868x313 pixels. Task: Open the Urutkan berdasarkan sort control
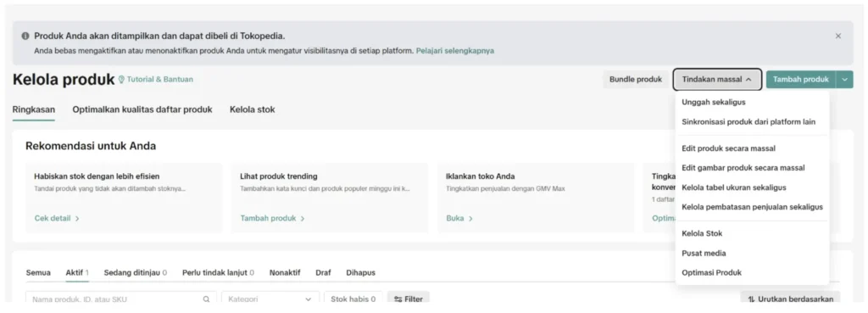(x=791, y=299)
